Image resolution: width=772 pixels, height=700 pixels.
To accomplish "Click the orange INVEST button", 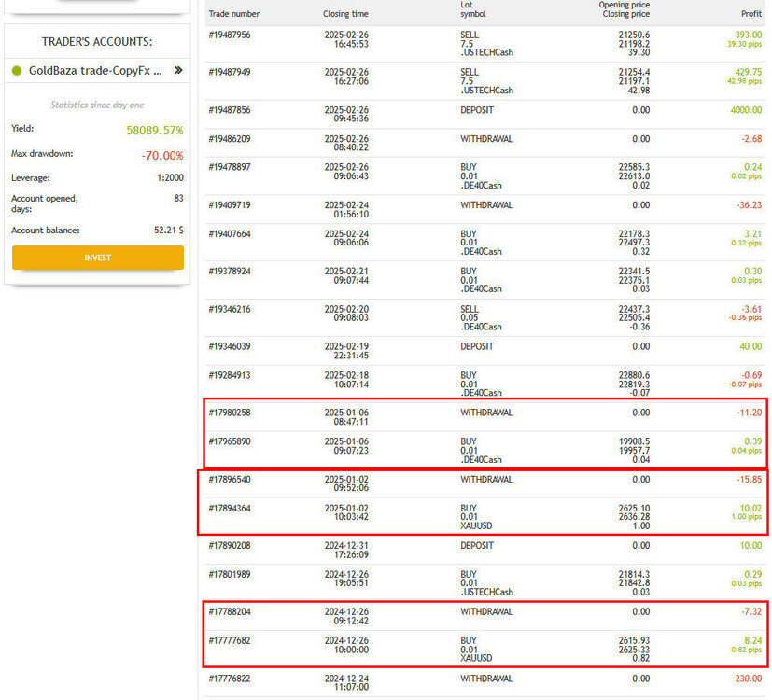I will click(x=97, y=258).
